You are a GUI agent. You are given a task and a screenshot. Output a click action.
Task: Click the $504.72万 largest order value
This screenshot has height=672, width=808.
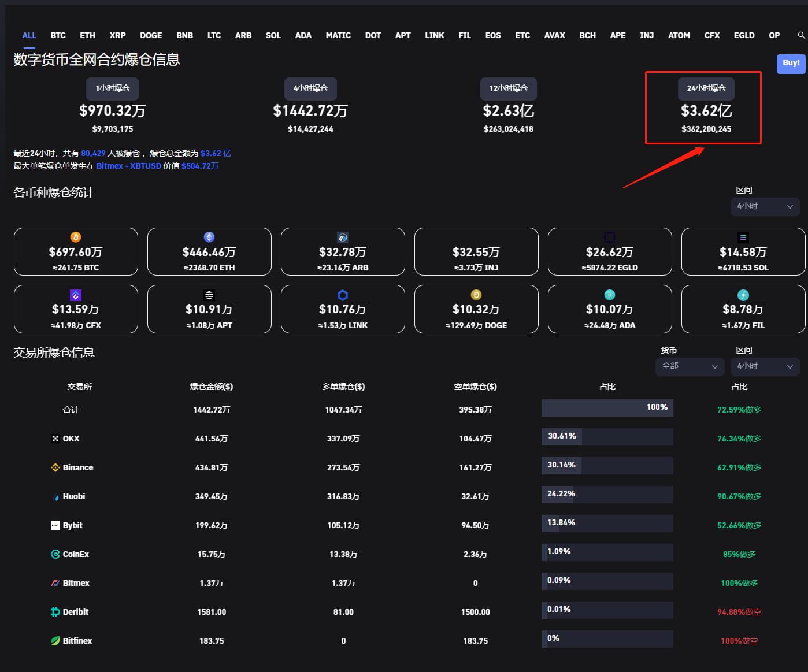coord(200,166)
